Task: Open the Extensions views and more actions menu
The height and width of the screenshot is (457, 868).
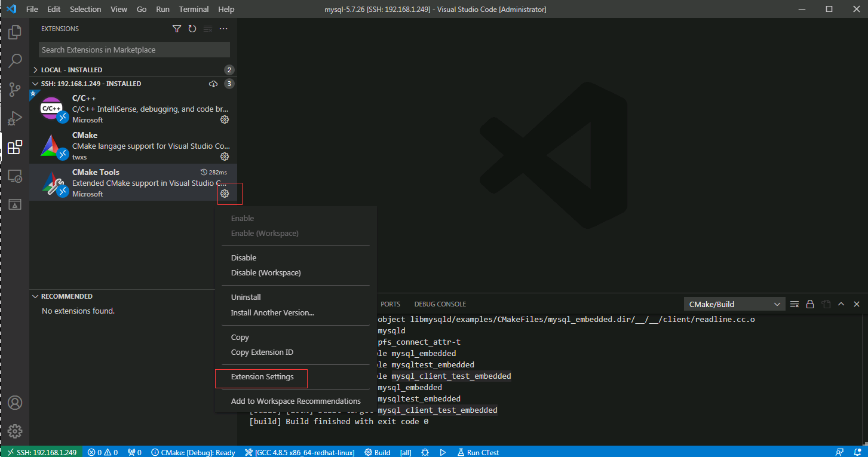Action: 223,29
